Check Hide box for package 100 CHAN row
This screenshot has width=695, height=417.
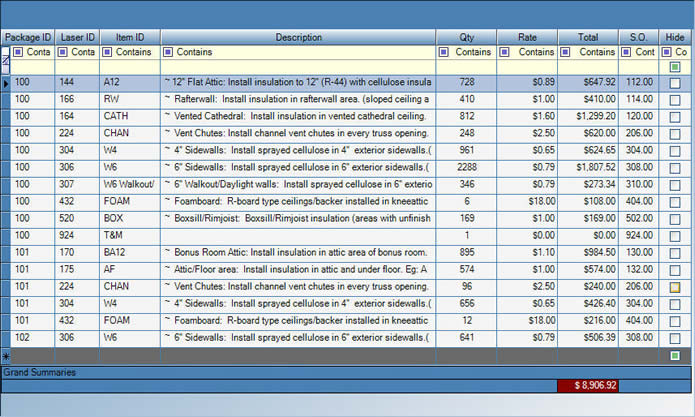coord(675,134)
